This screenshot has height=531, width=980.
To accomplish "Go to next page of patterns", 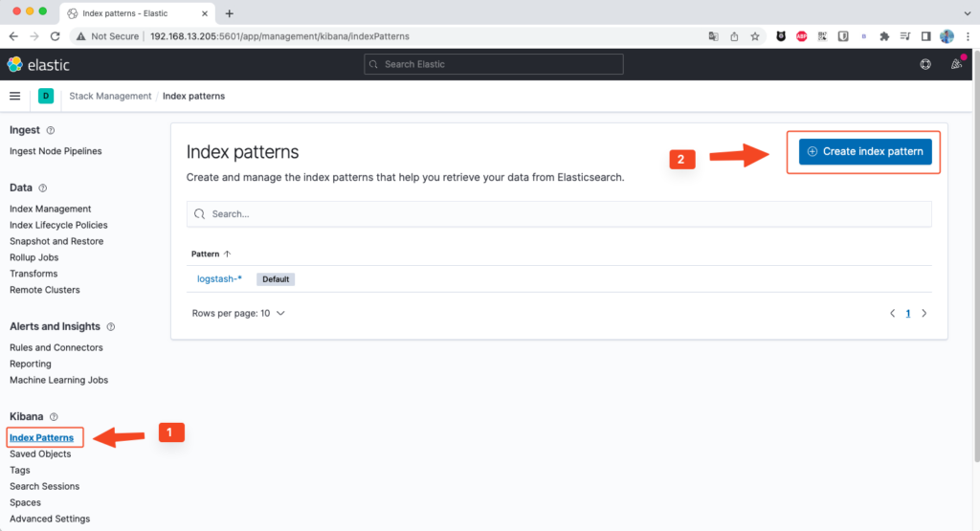I will 924,313.
